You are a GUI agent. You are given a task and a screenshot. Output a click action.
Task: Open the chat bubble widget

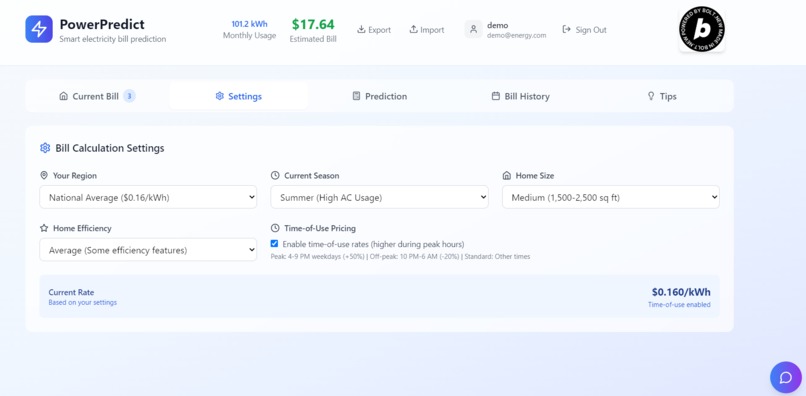coord(785,377)
